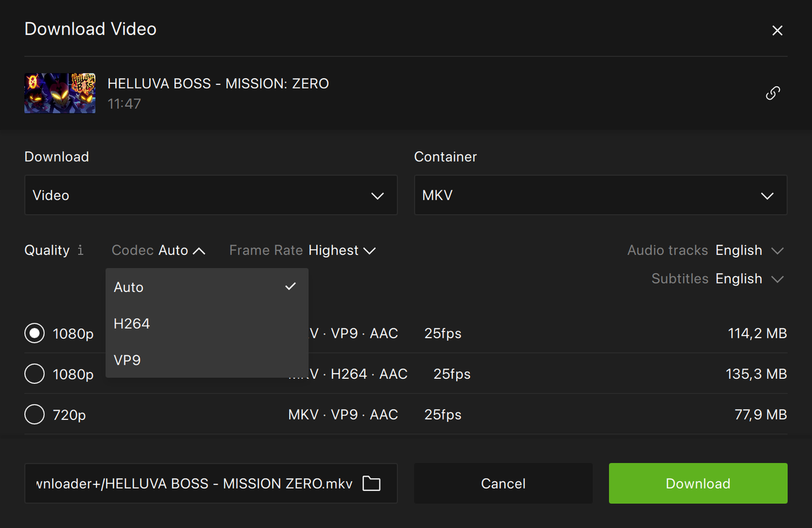Close the Download Video dialog

tap(777, 30)
